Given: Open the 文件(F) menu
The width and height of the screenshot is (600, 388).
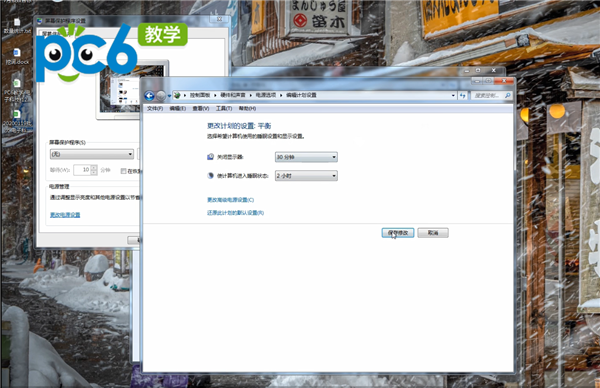Looking at the screenshot, I should [155, 109].
